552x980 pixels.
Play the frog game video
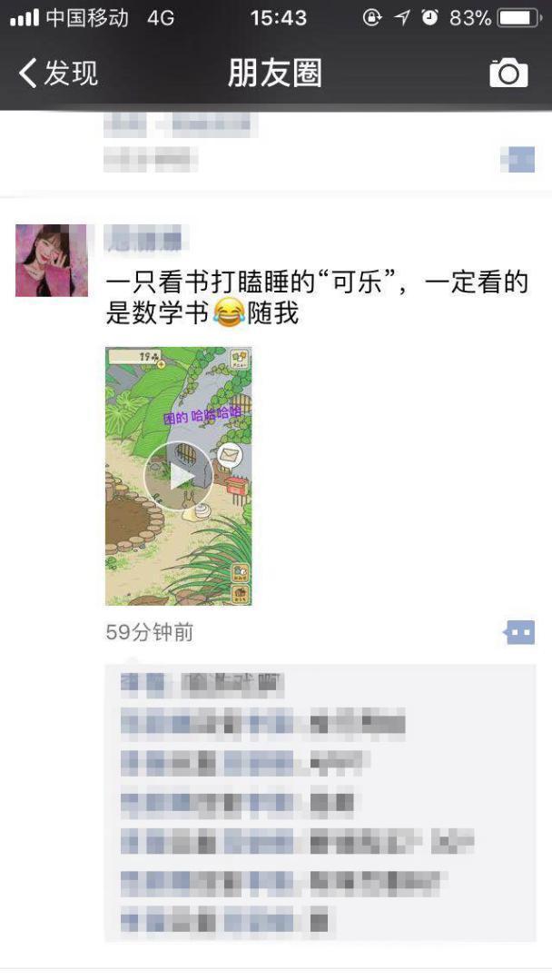[x=179, y=476]
